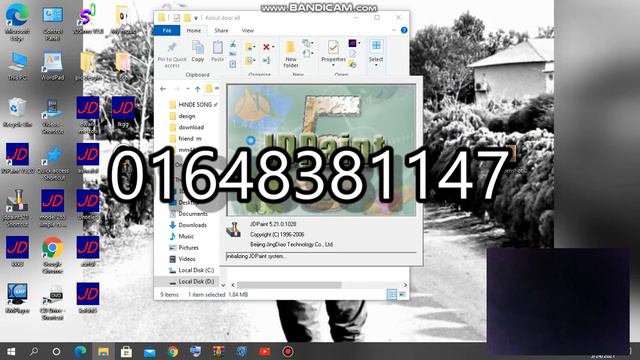The width and height of the screenshot is (640, 360).
Task: Collapse the Explorer ribbon chevron
Action: click(x=394, y=30)
